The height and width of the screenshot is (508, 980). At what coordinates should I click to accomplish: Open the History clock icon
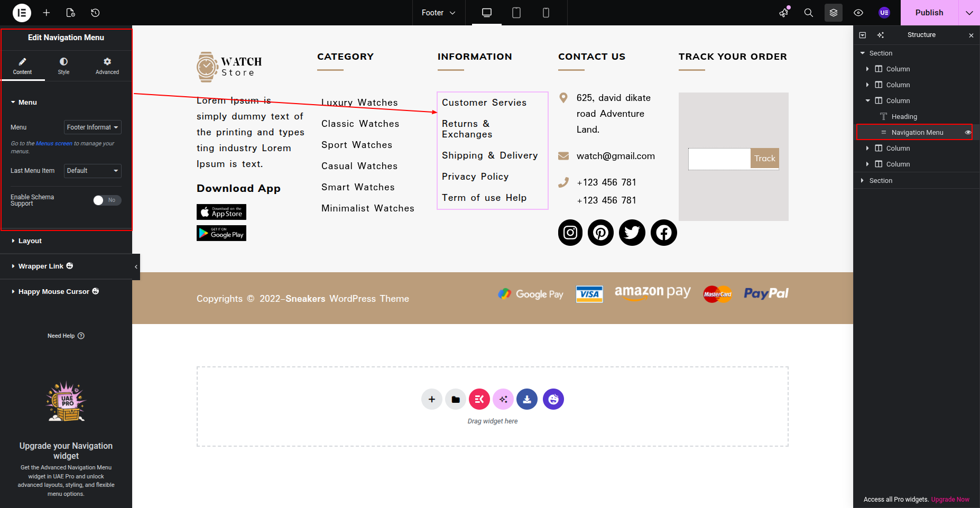(x=95, y=13)
